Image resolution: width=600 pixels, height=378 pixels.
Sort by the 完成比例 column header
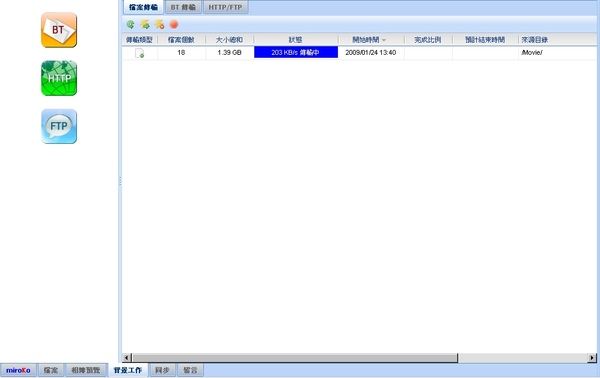[x=428, y=40]
